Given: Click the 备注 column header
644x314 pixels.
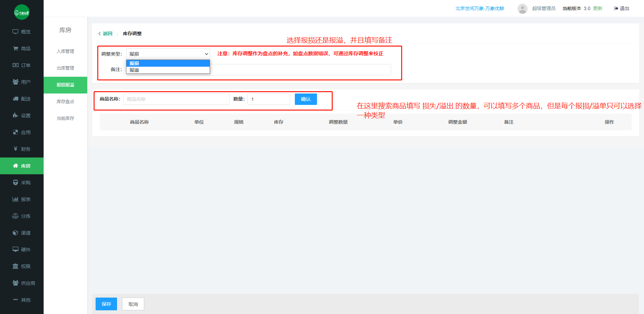Looking at the screenshot, I should [x=509, y=122].
